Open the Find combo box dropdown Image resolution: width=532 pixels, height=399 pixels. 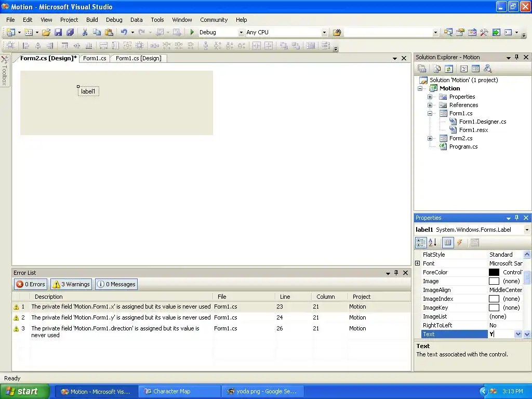[435, 32]
